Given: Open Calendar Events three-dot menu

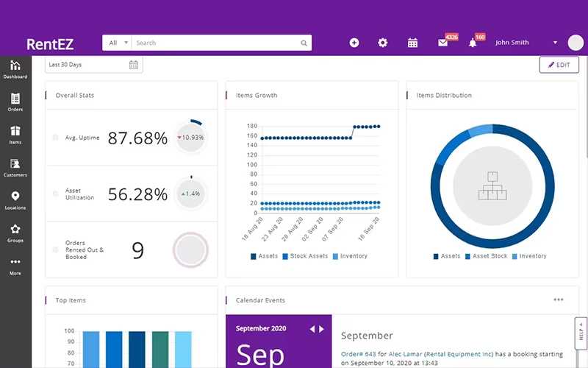Looking at the screenshot, I should 559,300.
